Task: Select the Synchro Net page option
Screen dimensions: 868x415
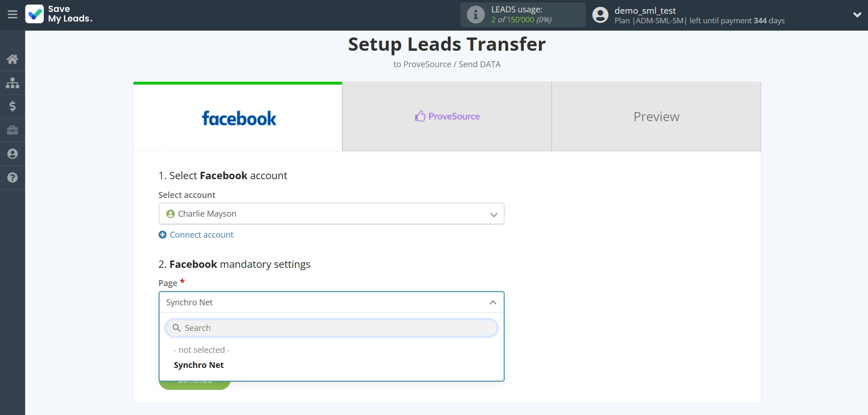Action: tap(198, 365)
